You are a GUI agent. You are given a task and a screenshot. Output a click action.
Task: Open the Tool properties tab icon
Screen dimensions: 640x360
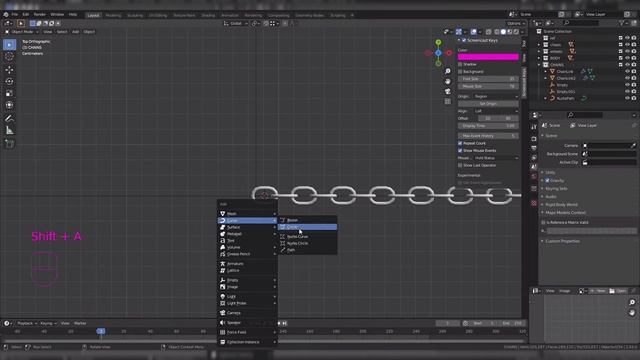[x=534, y=127]
